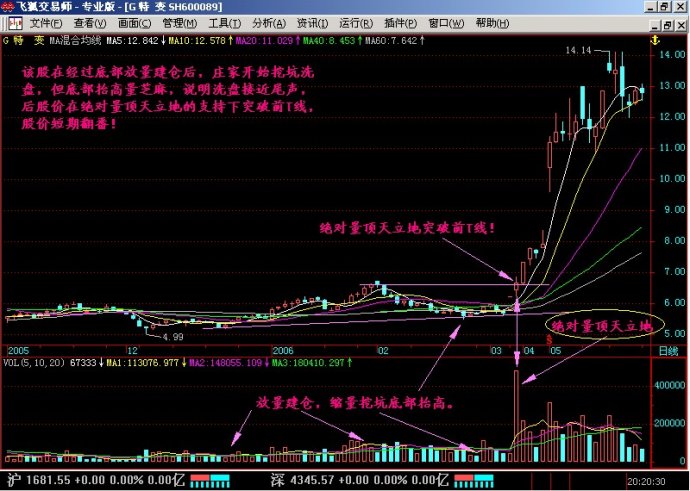Click the G 特 变 stock name label
Screen dimensions: 690x491
(x=24, y=41)
